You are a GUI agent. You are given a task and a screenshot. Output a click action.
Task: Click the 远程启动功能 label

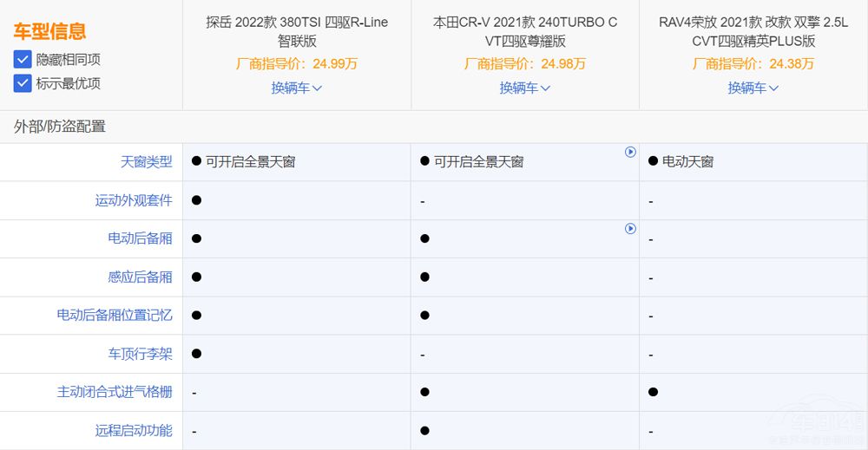click(x=134, y=430)
